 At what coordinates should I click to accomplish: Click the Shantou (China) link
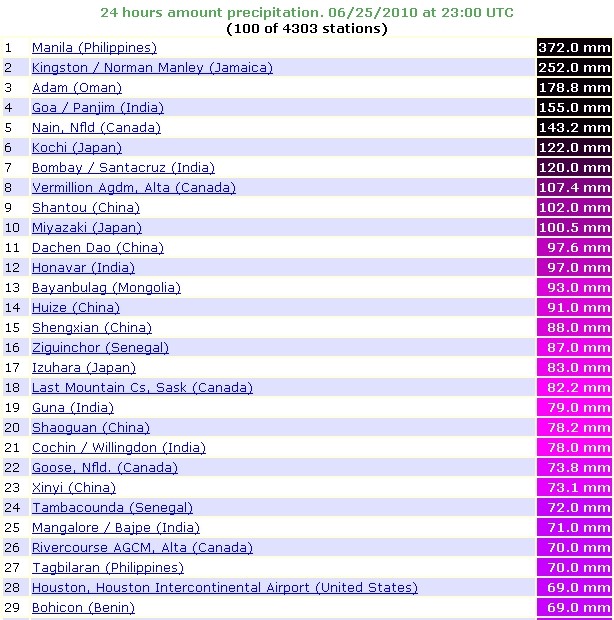pos(86,208)
